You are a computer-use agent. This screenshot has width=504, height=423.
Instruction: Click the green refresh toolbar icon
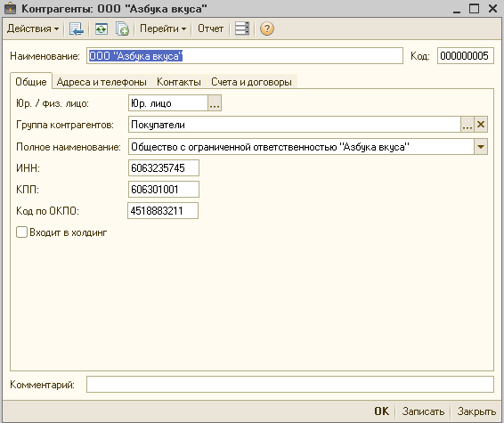click(102, 28)
